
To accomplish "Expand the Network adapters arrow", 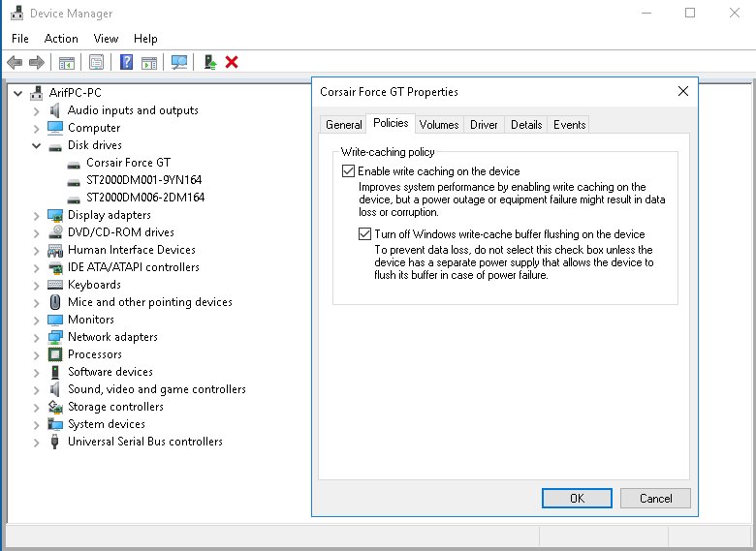I will click(x=36, y=338).
